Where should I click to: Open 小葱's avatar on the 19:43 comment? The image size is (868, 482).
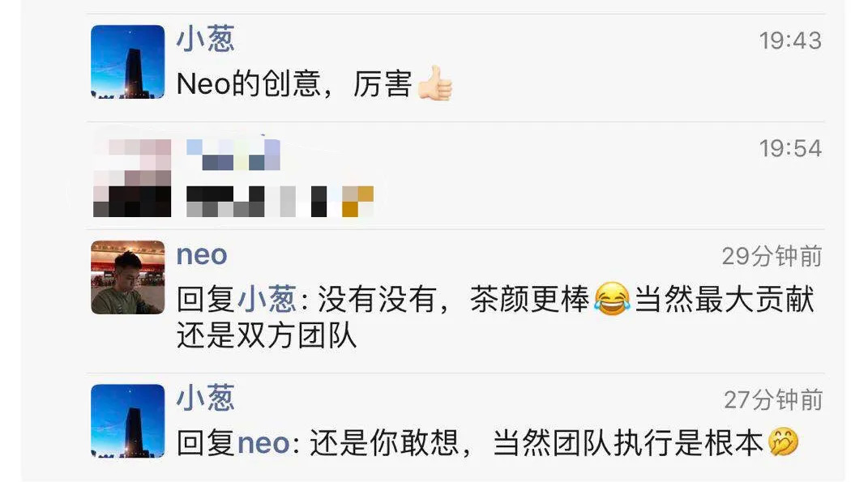coord(128,62)
